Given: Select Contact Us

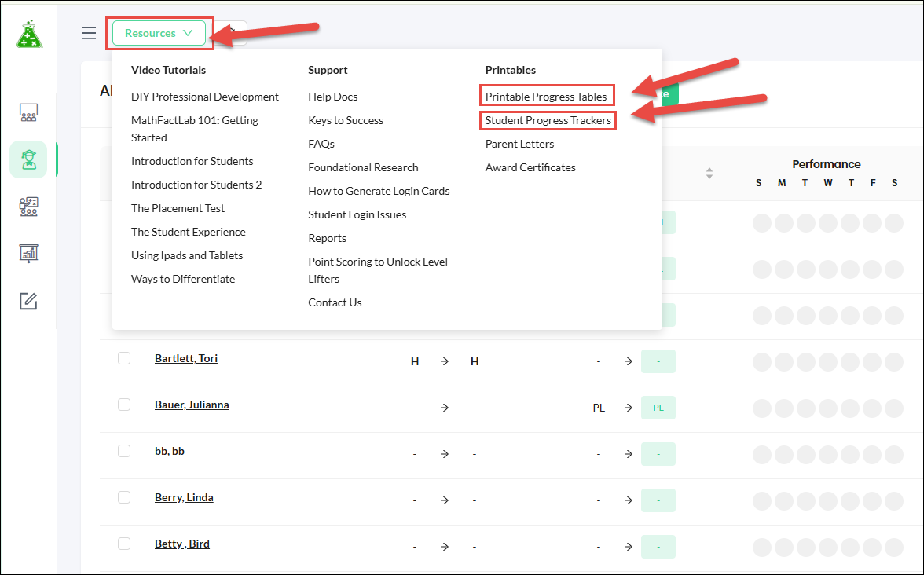Looking at the screenshot, I should (335, 302).
